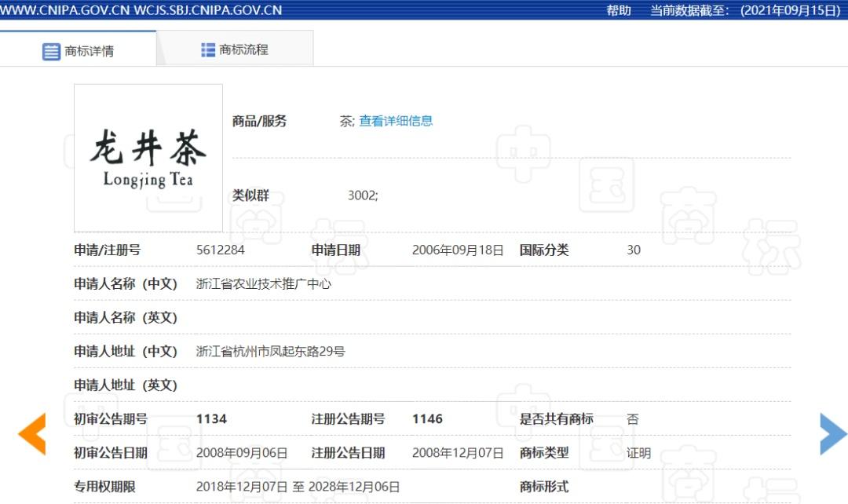The width and height of the screenshot is (848, 504).
Task: Click the 申请人地址（中文） label
Action: click(126, 352)
